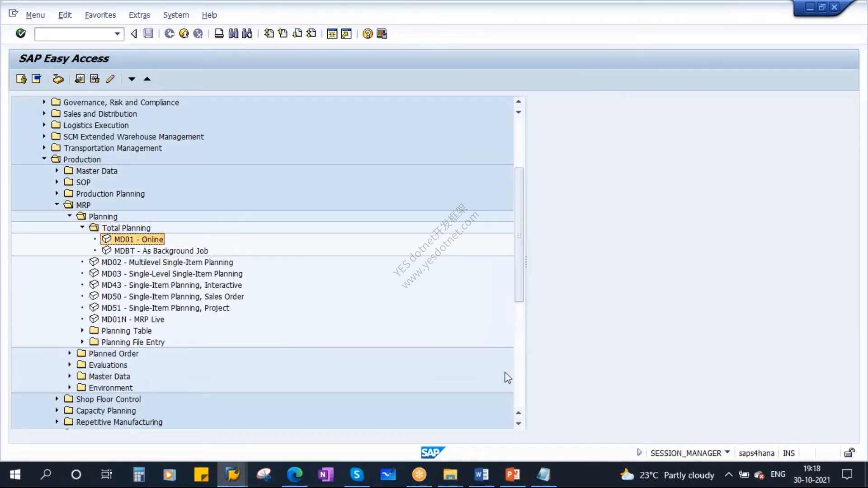Open Microsoft Edge from the taskbar
This screenshot has height=488, width=868.
(x=294, y=474)
